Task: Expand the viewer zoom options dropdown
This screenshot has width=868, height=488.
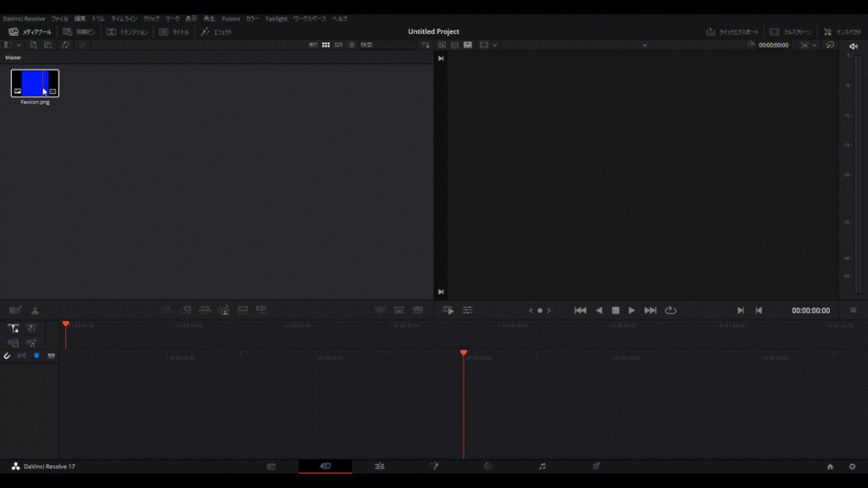Action: click(x=496, y=45)
